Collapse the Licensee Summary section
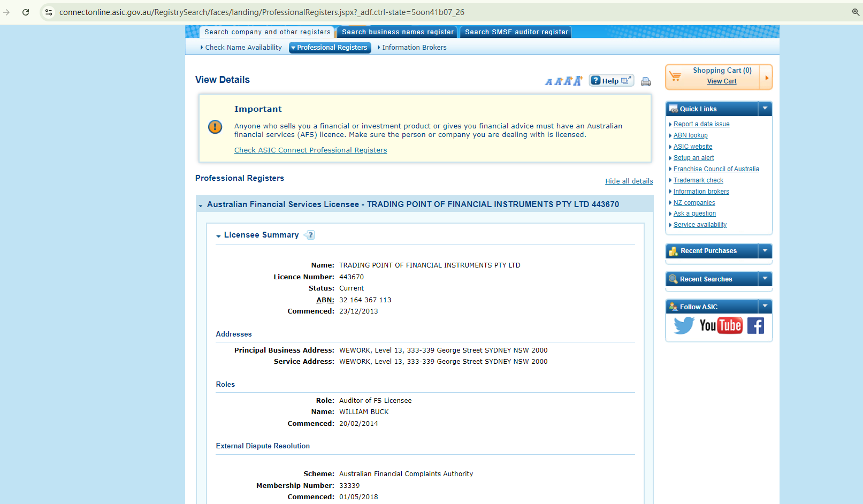Screen dimensions: 863x504 click(218, 235)
